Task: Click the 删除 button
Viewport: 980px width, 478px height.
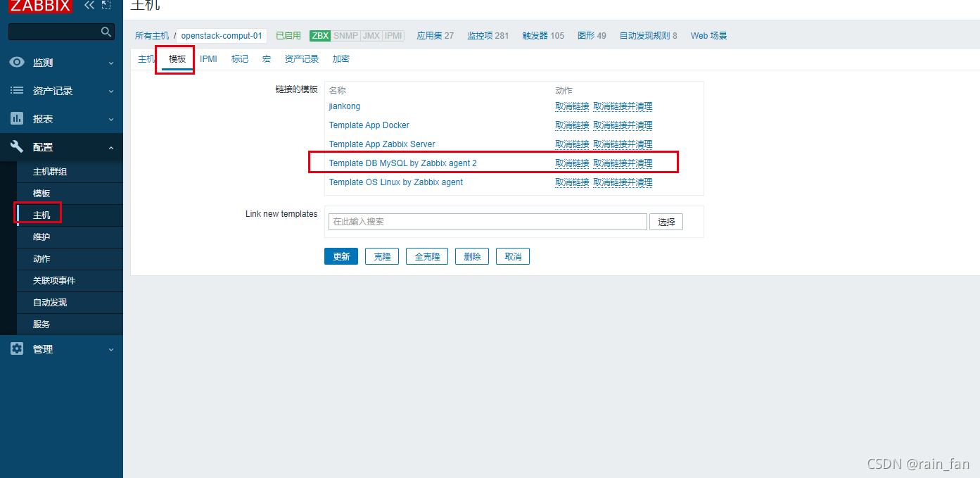Action: 472,256
